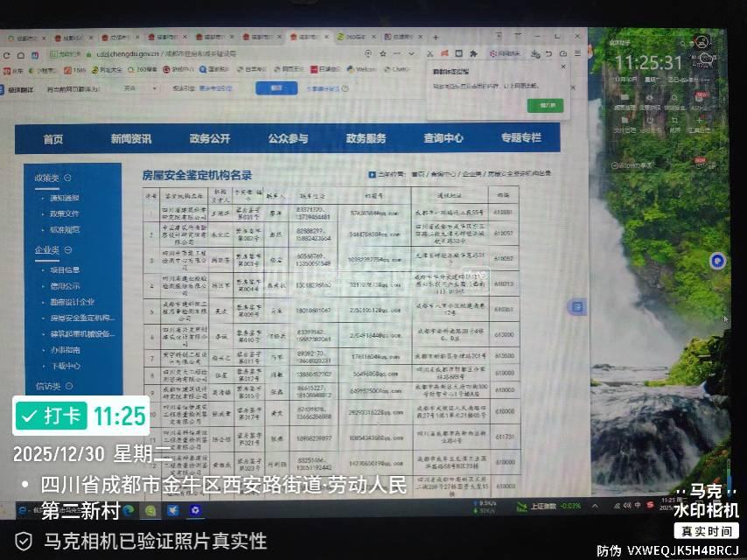
Task: Open a new browser tab with plus icon
Action: click(x=436, y=38)
